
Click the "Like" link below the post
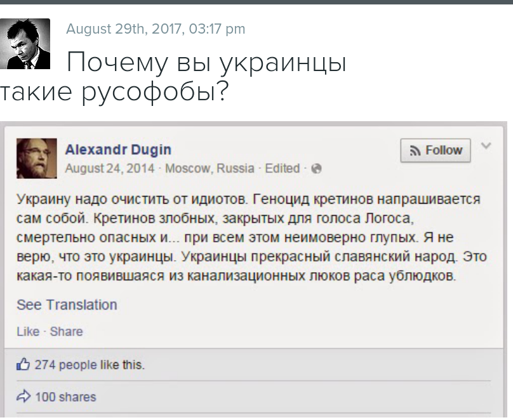click(x=27, y=331)
